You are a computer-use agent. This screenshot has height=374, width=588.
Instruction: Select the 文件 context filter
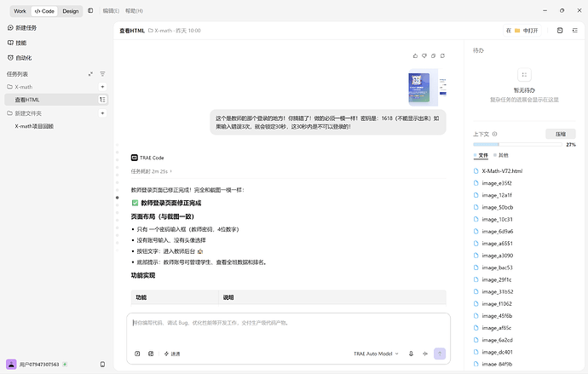pos(481,155)
